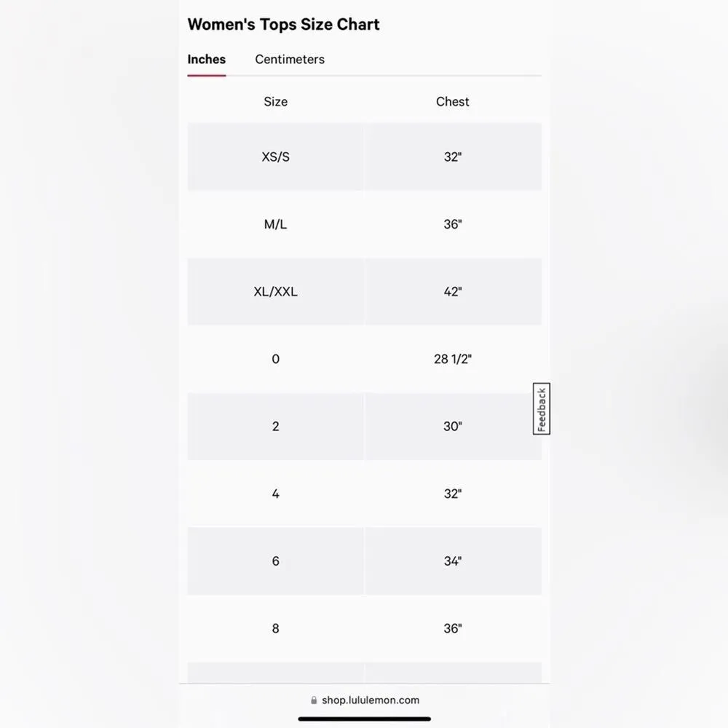Tap the 34" chest measurement
The width and height of the screenshot is (728, 728).
[452, 561]
